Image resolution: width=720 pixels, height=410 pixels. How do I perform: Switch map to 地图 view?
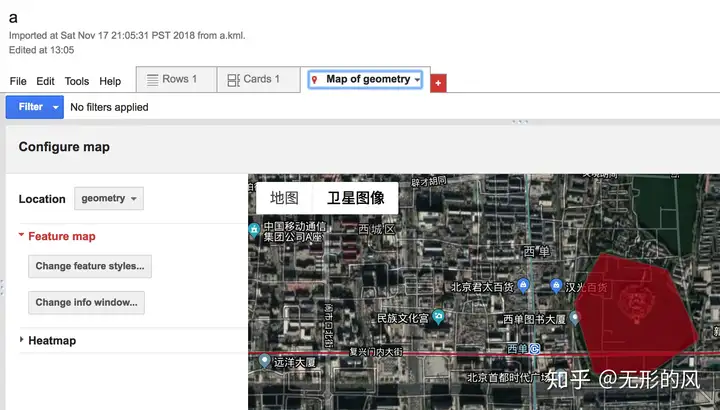(284, 198)
